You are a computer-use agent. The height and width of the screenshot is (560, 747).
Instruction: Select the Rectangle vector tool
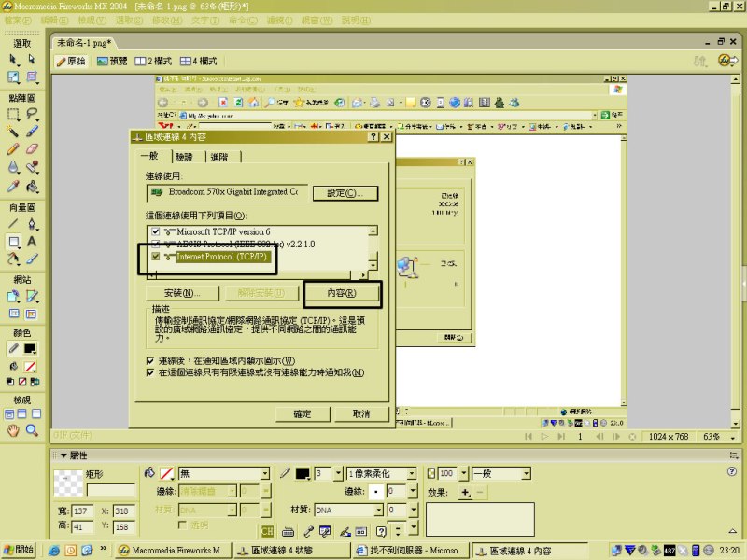pyautogui.click(x=13, y=242)
